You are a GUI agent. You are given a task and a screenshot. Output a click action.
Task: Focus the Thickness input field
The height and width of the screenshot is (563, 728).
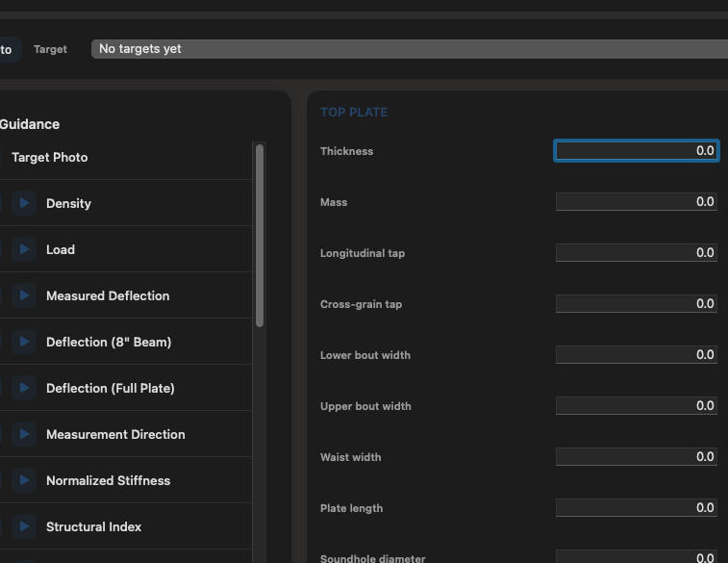tap(636, 150)
